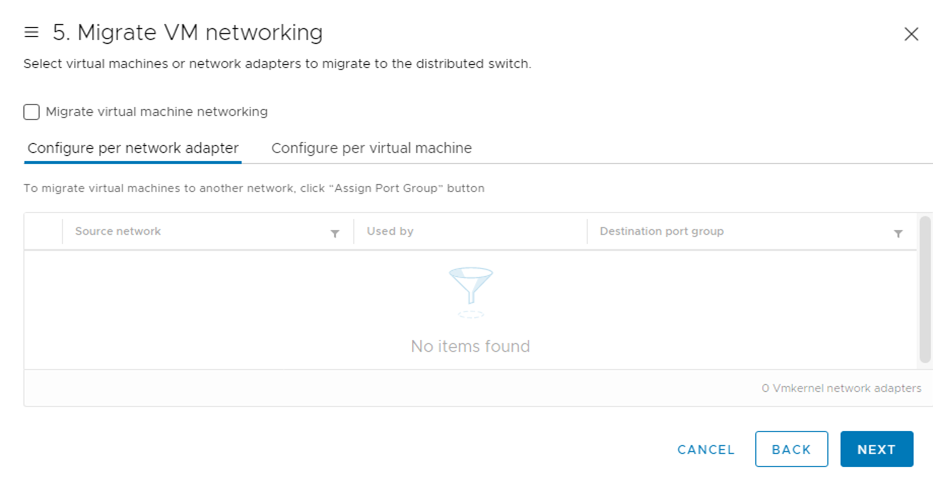Screen dimensions: 933x487
Task: Click the 0 Vmkernel network adapters footer
Action: pos(841,388)
